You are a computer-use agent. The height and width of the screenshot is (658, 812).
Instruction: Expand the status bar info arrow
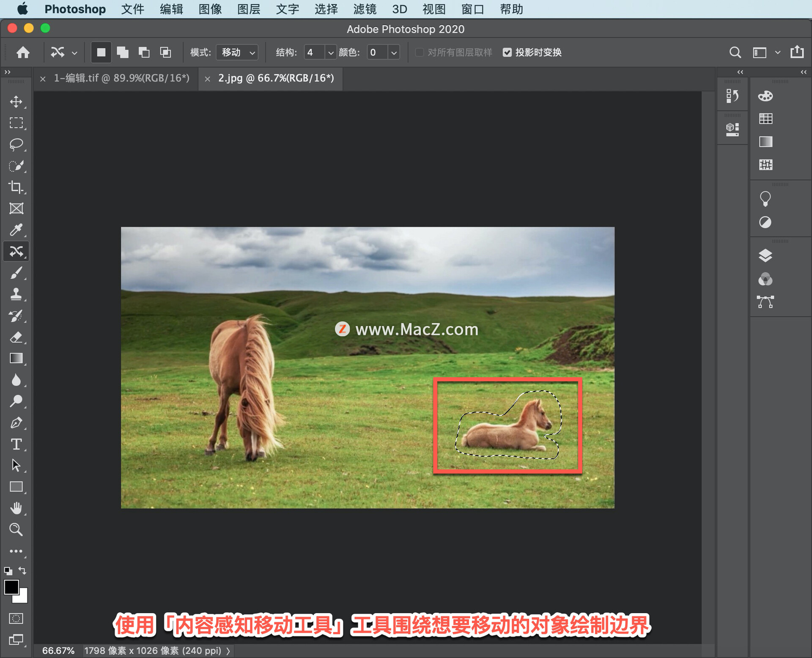[228, 651]
